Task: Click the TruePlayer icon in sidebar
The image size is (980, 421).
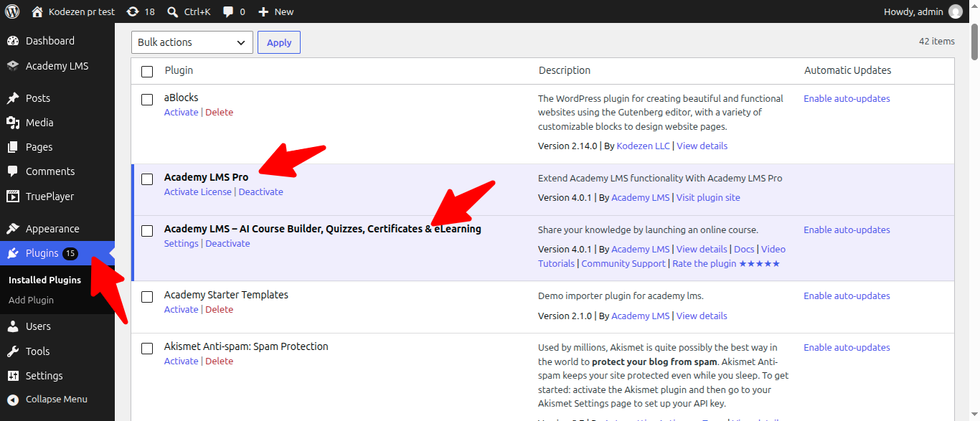Action: [13, 197]
